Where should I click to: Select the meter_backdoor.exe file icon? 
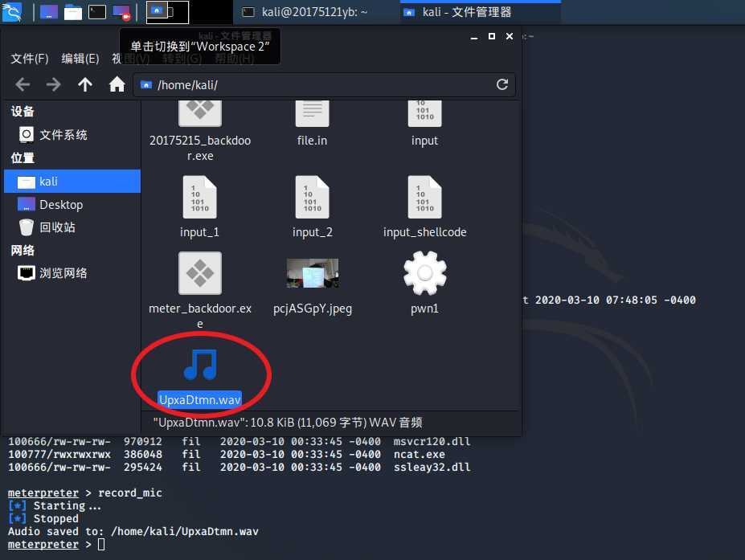pos(200,273)
